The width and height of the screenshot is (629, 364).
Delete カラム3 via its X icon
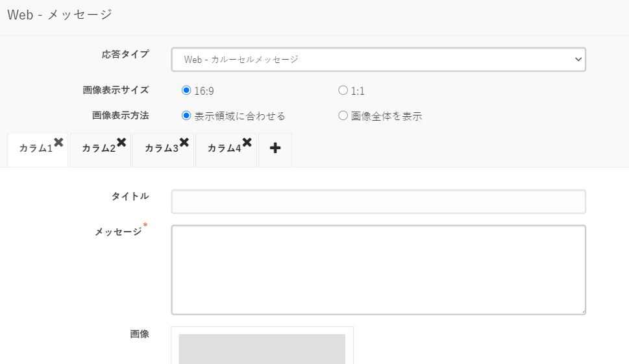pos(184,142)
